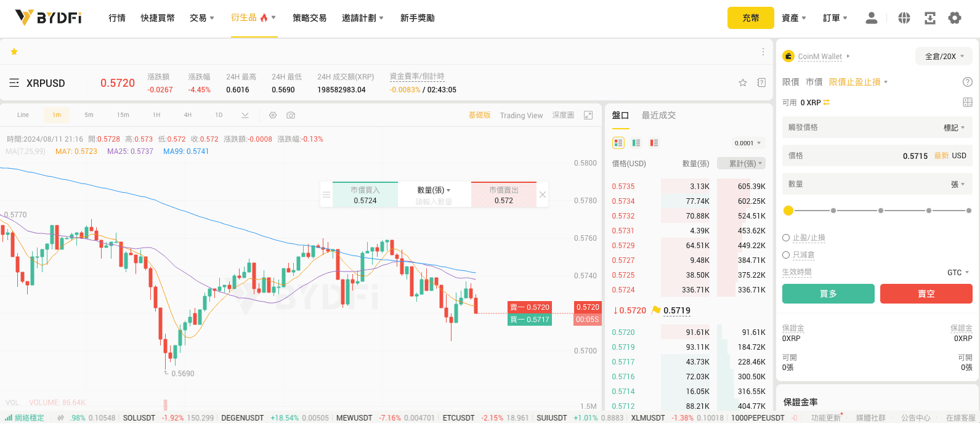Switch chart interval to 1D

coord(219,115)
